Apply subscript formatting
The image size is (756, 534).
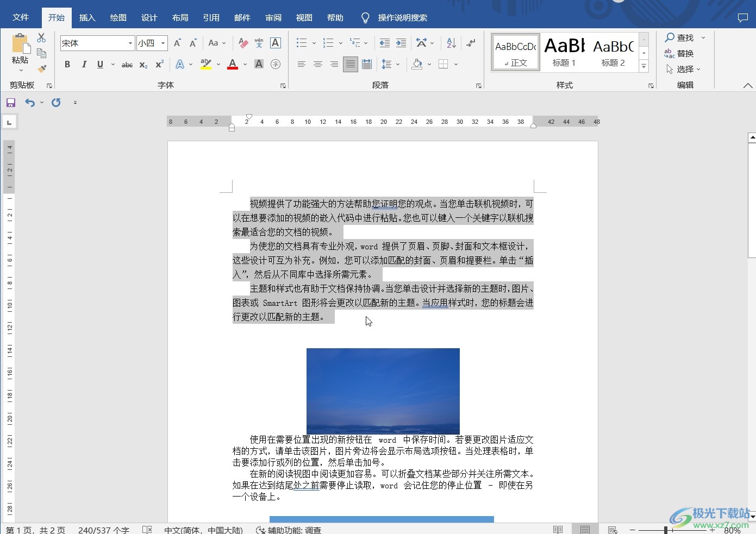(142, 64)
